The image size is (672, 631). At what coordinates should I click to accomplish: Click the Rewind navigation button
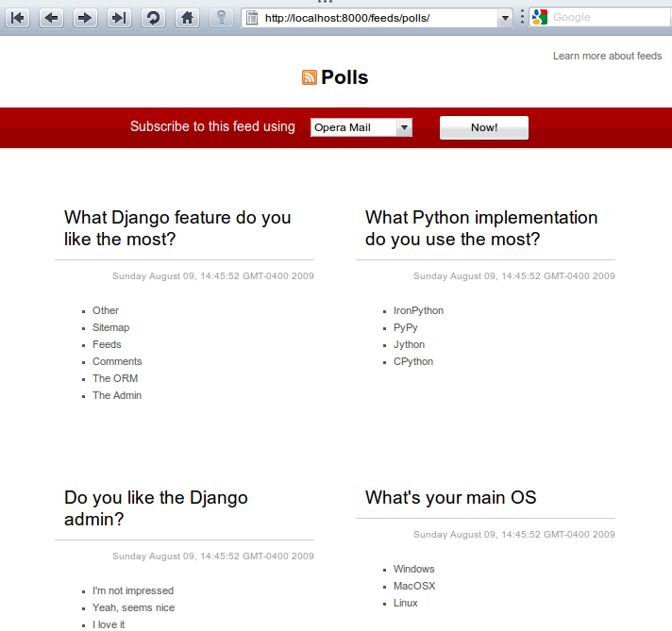click(x=18, y=17)
